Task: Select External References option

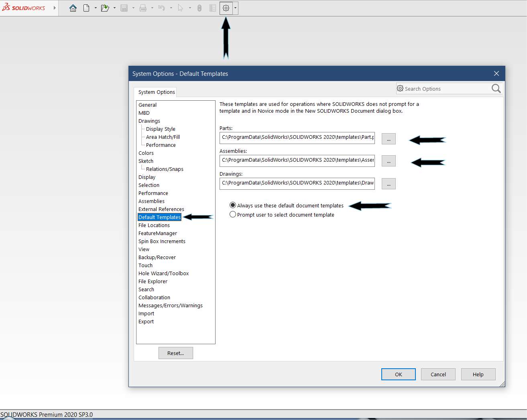Action: pos(161,209)
